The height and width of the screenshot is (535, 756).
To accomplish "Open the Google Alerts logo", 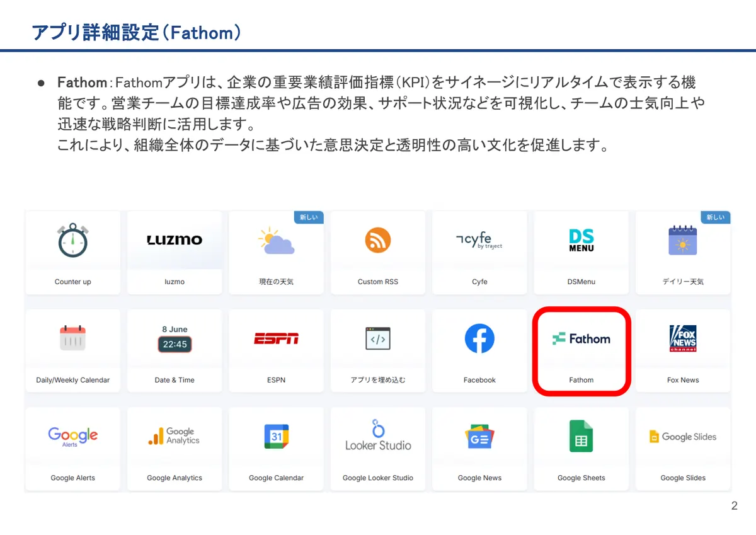I will click(72, 436).
